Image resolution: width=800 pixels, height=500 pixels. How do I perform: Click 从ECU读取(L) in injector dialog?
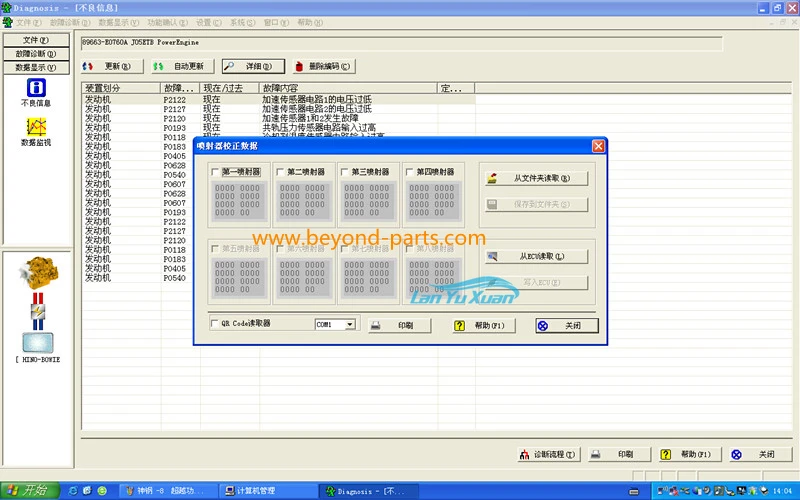536,256
